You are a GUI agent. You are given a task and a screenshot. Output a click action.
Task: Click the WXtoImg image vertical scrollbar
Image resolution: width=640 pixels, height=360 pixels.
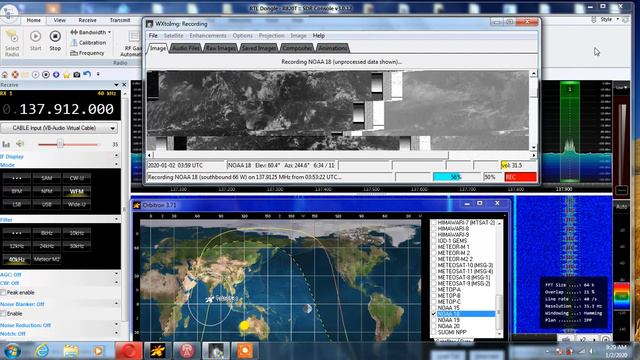click(x=533, y=110)
